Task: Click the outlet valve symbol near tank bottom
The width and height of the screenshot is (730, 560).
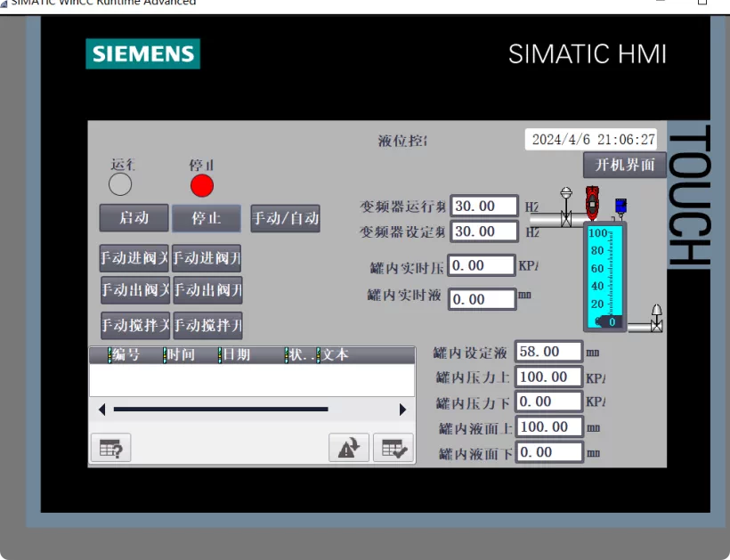Action: (x=656, y=319)
